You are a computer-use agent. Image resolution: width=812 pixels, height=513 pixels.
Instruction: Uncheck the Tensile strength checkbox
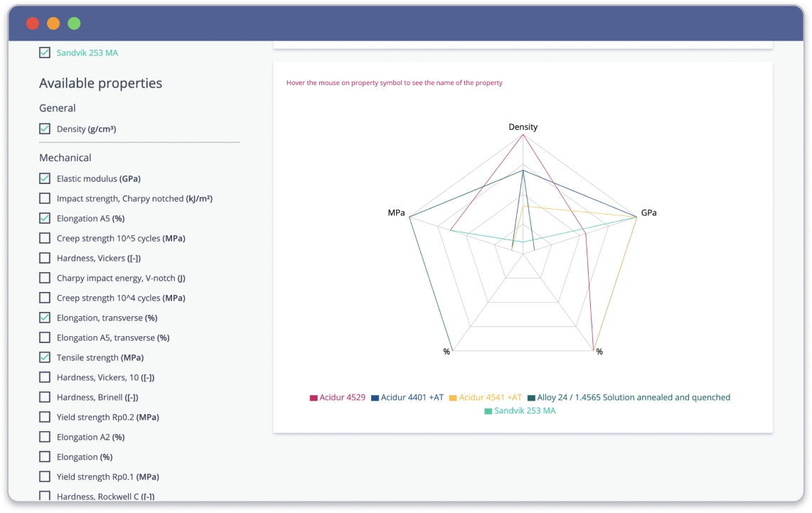pyautogui.click(x=44, y=357)
